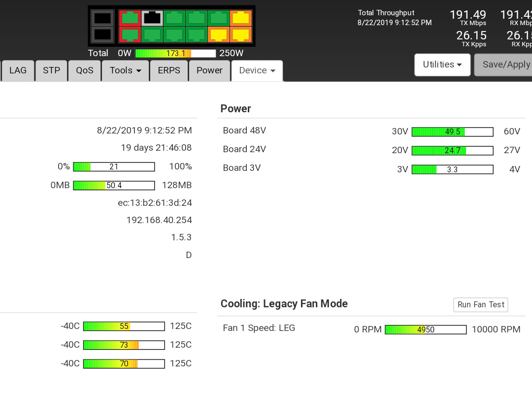
Task: Click the bottom SFP port icon
Action: tap(102, 34)
